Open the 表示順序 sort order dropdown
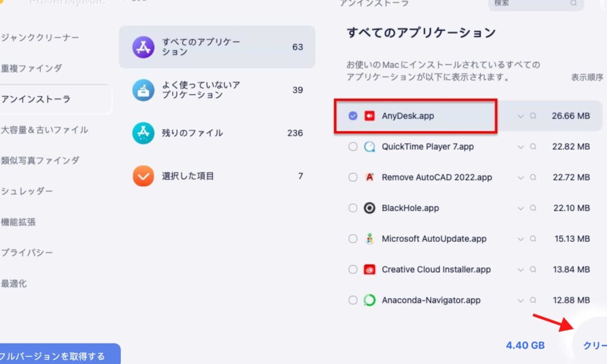This screenshot has width=607, height=364. (587, 78)
